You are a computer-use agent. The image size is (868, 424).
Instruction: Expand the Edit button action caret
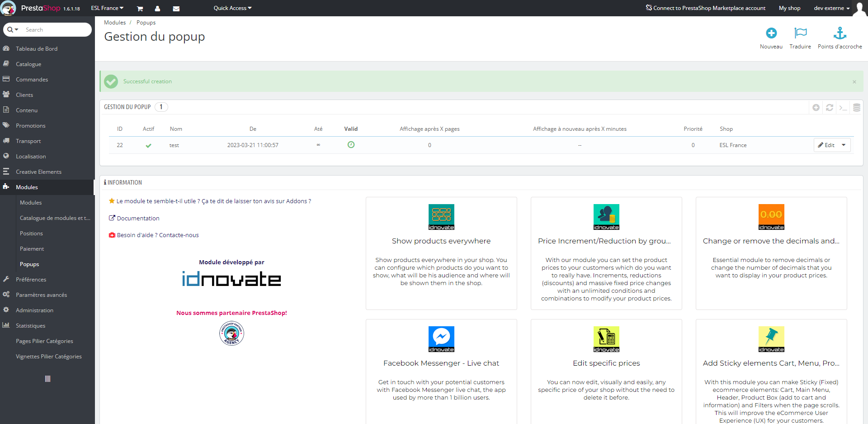844,145
